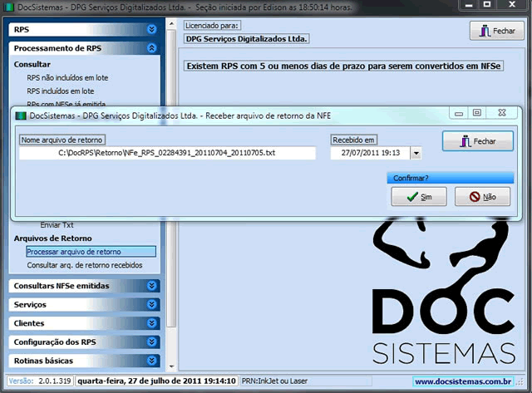Open the www.docsistemas.com.br link
The height and width of the screenshot is (393, 532).
[463, 381]
